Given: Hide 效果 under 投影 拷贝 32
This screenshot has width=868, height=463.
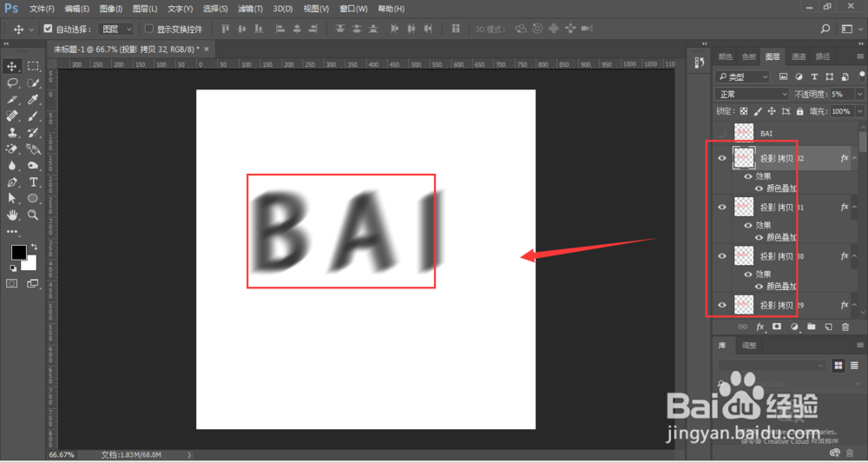Looking at the screenshot, I should (x=748, y=176).
